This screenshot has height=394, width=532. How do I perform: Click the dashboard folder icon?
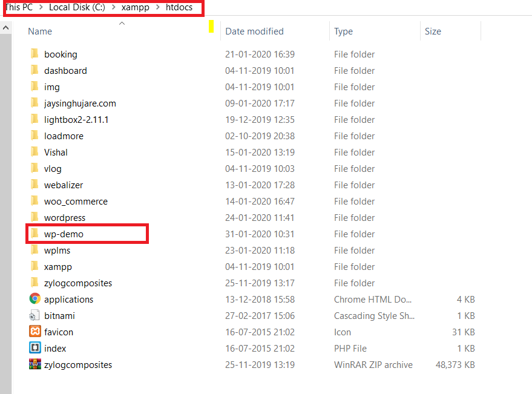[34, 70]
